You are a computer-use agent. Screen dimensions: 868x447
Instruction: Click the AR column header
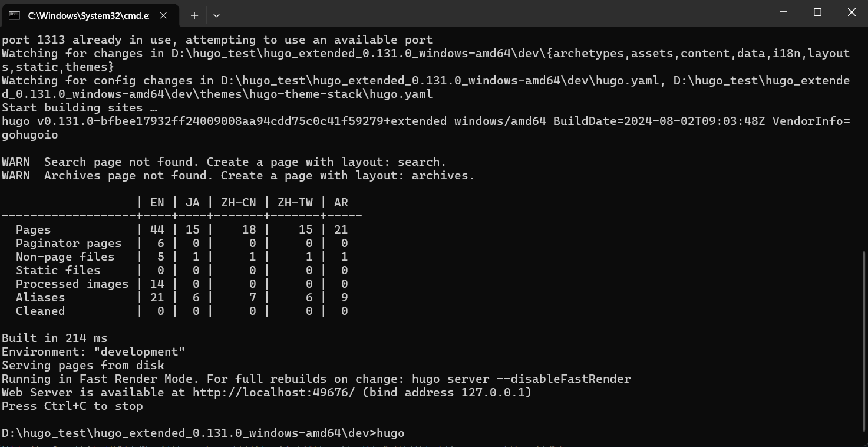click(x=341, y=203)
